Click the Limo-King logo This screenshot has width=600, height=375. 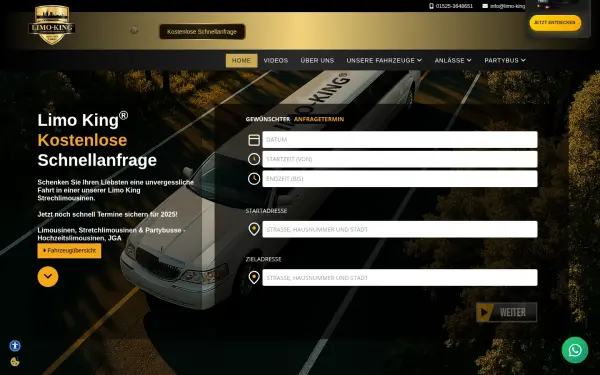point(52,25)
